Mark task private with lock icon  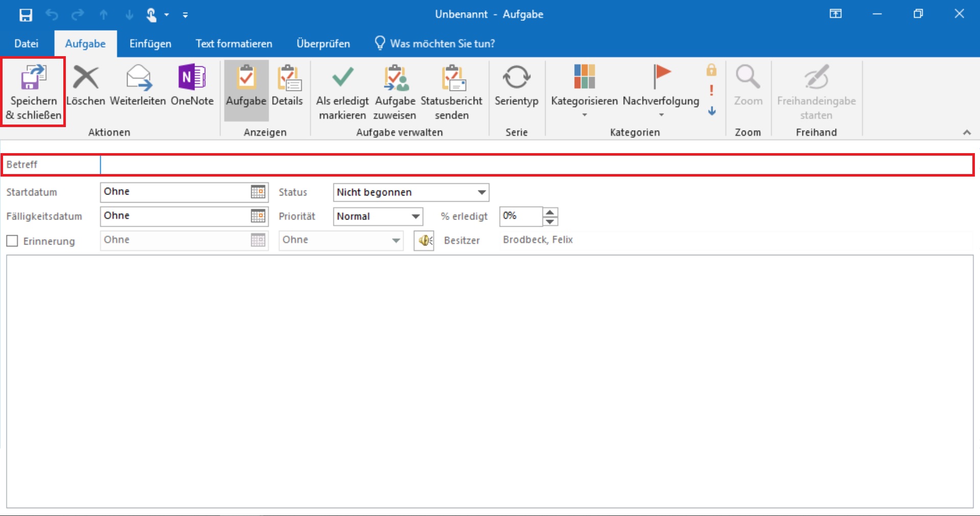(712, 69)
